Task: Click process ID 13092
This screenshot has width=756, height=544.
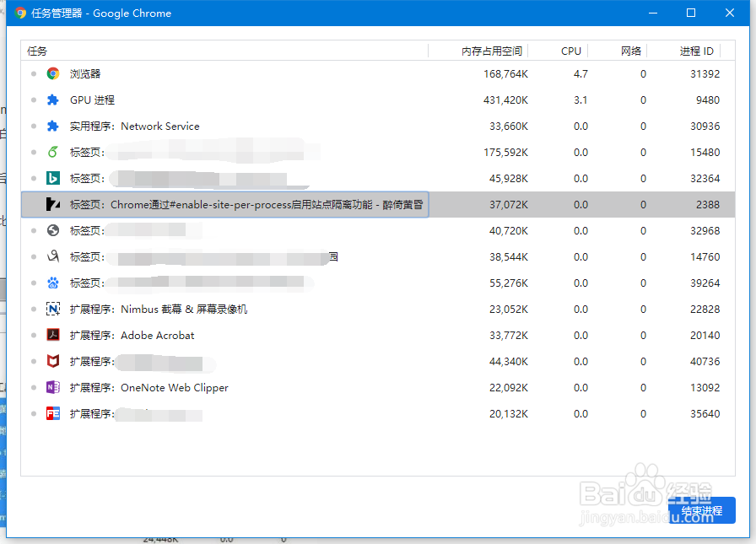Action: [705, 388]
